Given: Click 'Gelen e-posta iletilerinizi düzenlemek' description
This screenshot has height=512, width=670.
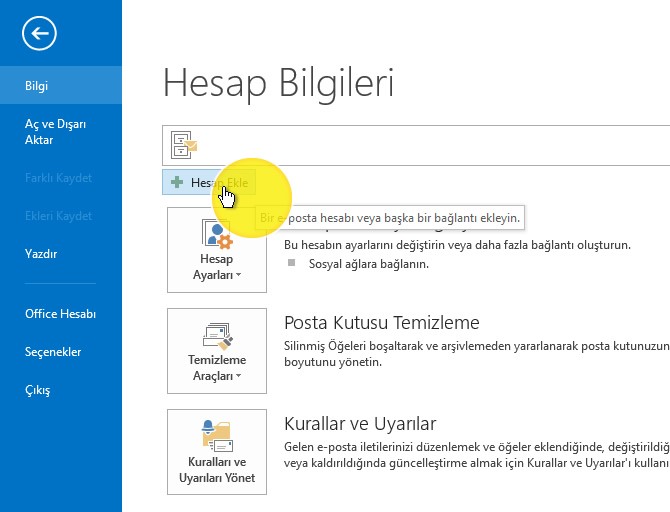Looking at the screenshot, I should [477, 455].
